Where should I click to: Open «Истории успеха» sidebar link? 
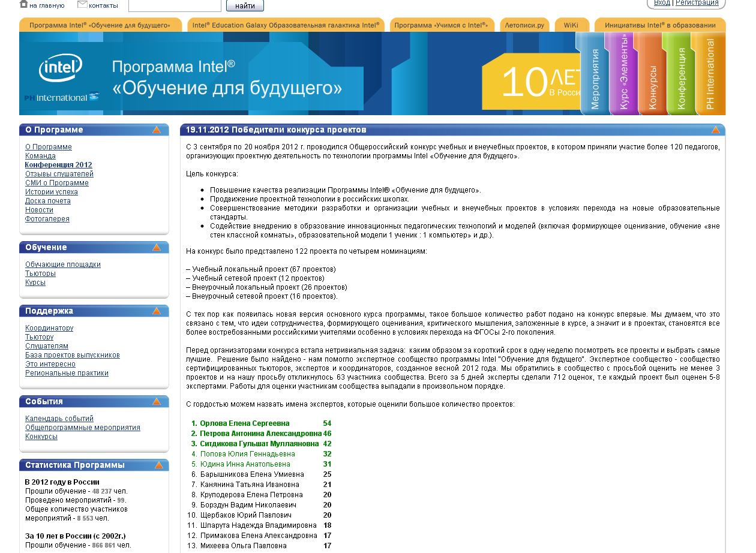point(52,192)
